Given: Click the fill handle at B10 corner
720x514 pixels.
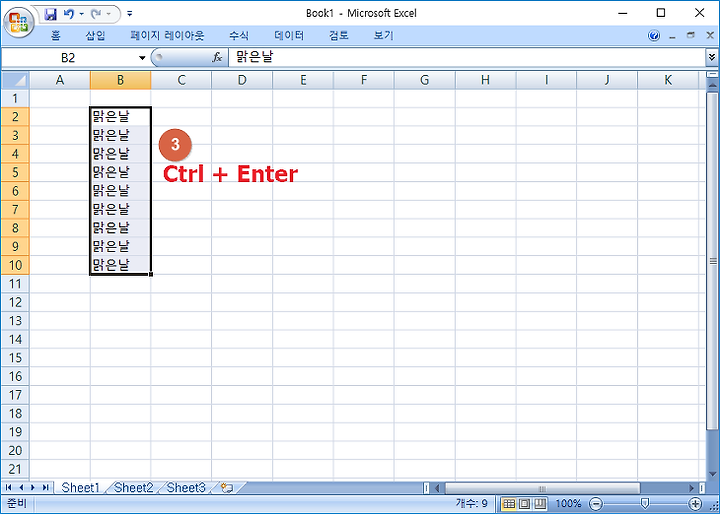Looking at the screenshot, I should (151, 274).
